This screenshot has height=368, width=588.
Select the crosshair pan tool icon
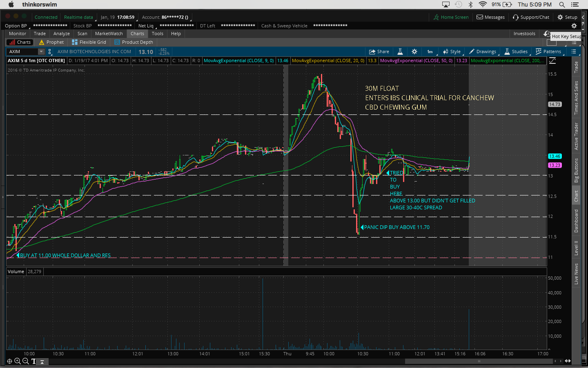point(9,361)
